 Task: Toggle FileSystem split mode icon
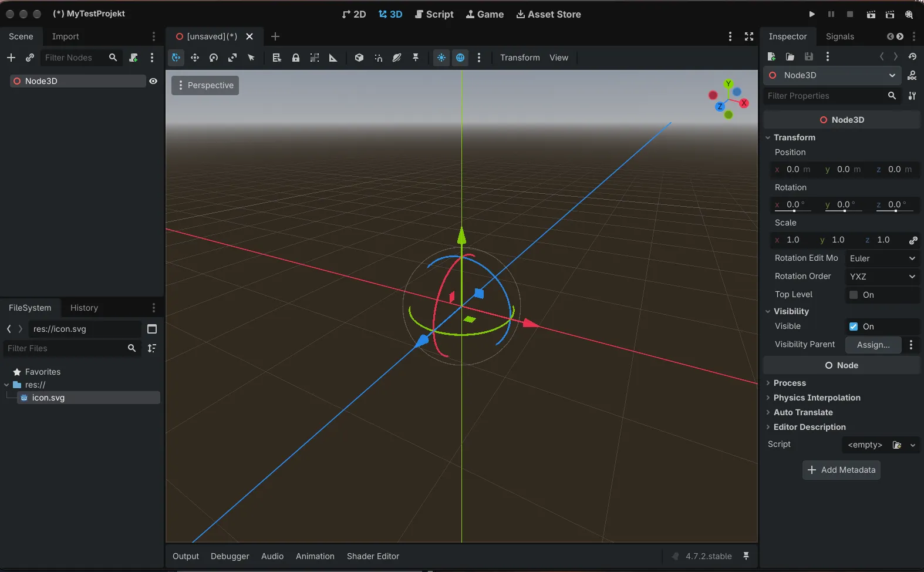pyautogui.click(x=152, y=329)
